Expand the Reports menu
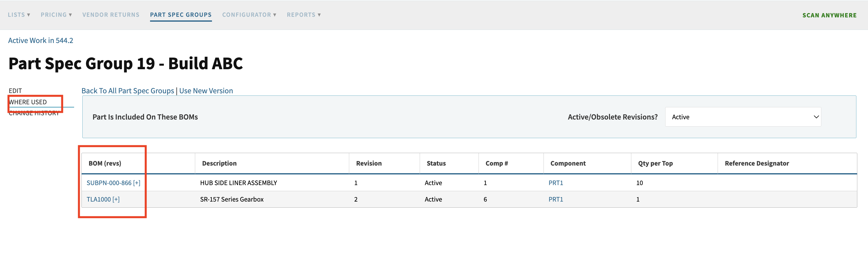868x272 pixels. 303,15
